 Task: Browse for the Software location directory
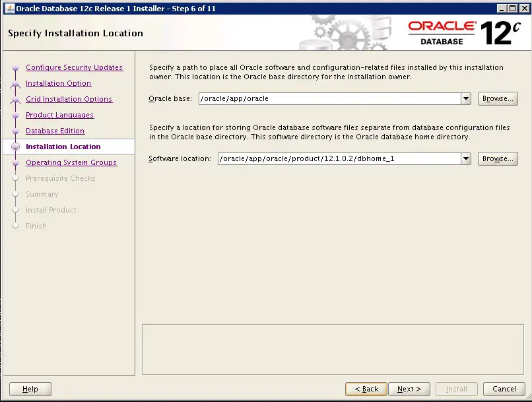click(x=498, y=159)
